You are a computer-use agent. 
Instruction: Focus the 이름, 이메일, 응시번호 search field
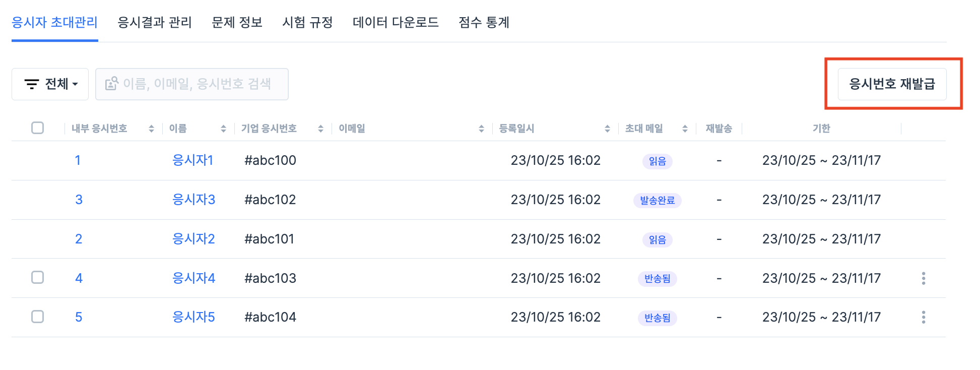click(197, 84)
